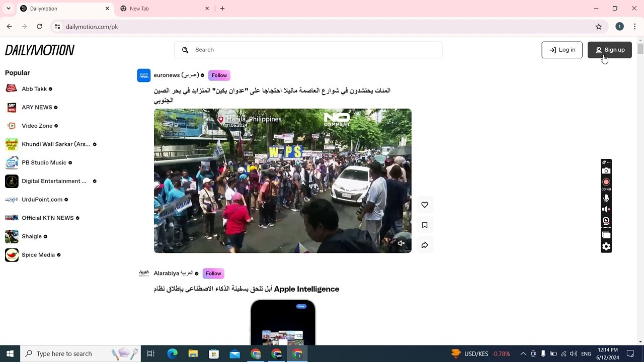Open the Windows notification center
Viewport: 644px width, 362px height.
(x=630, y=353)
